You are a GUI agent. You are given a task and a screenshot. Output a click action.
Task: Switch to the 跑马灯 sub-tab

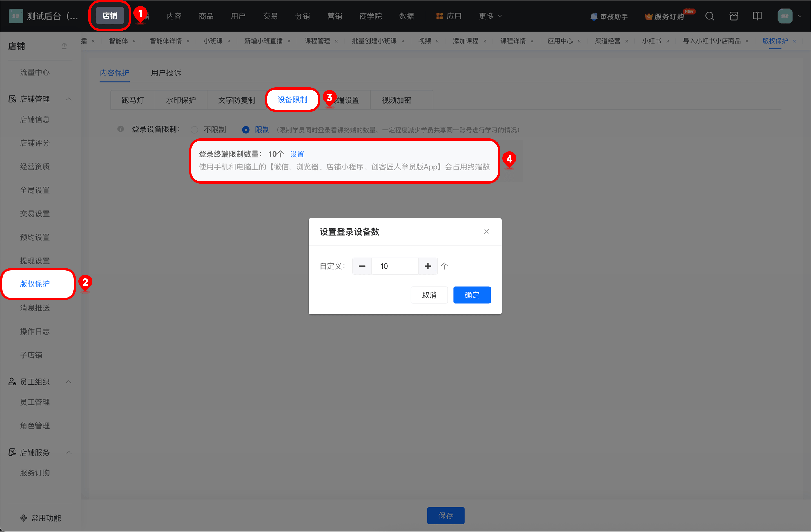[133, 100]
